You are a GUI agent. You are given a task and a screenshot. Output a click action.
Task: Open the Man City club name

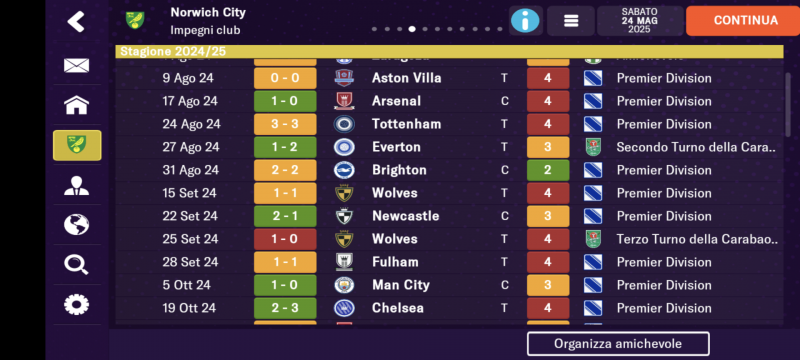pos(401,285)
